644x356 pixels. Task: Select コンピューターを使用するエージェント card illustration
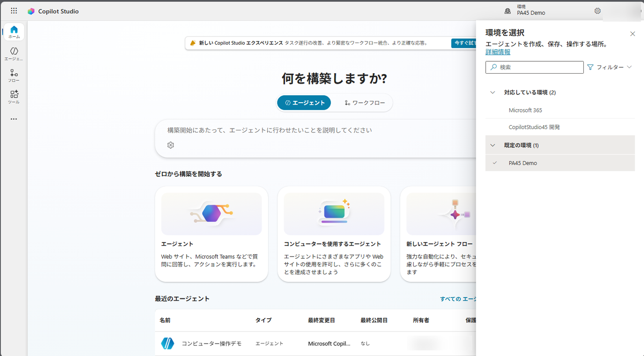click(x=334, y=214)
